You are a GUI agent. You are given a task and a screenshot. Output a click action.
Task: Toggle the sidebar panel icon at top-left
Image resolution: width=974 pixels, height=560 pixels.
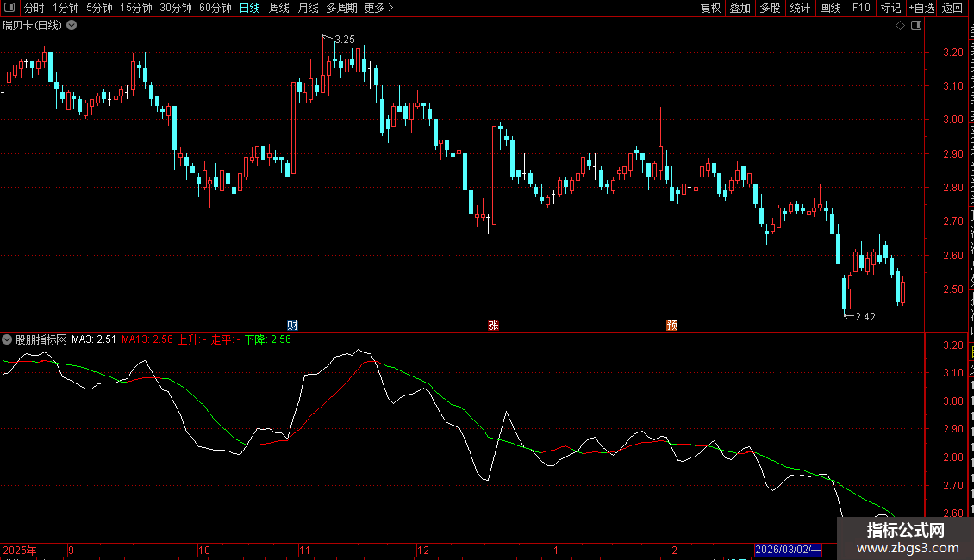9,8
